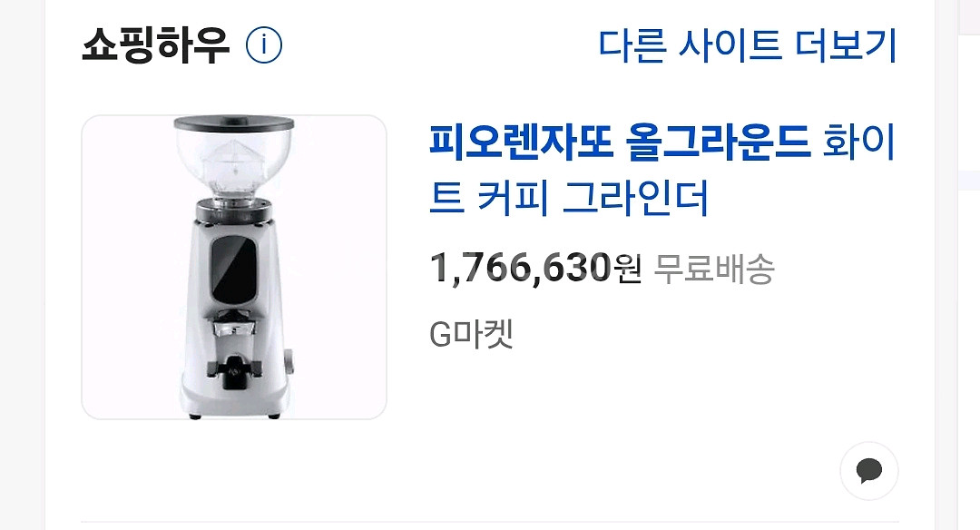980x530 pixels.
Task: Click the 1,766,630원 price
Action: click(x=535, y=268)
